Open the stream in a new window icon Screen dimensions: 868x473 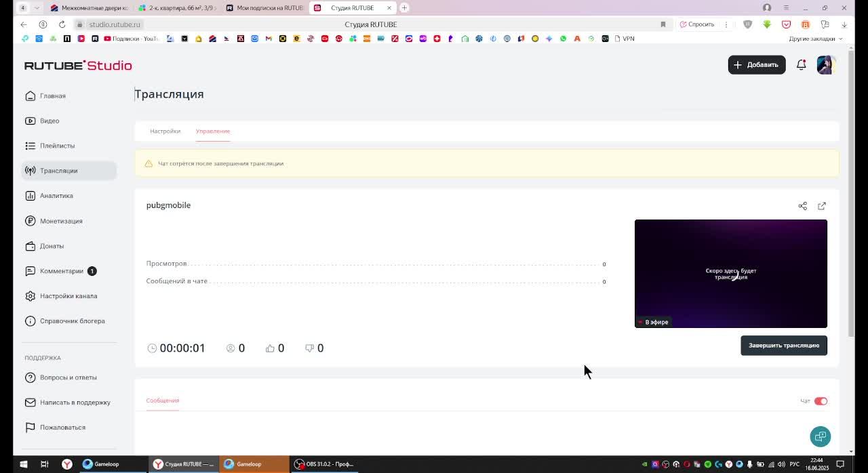(x=822, y=206)
